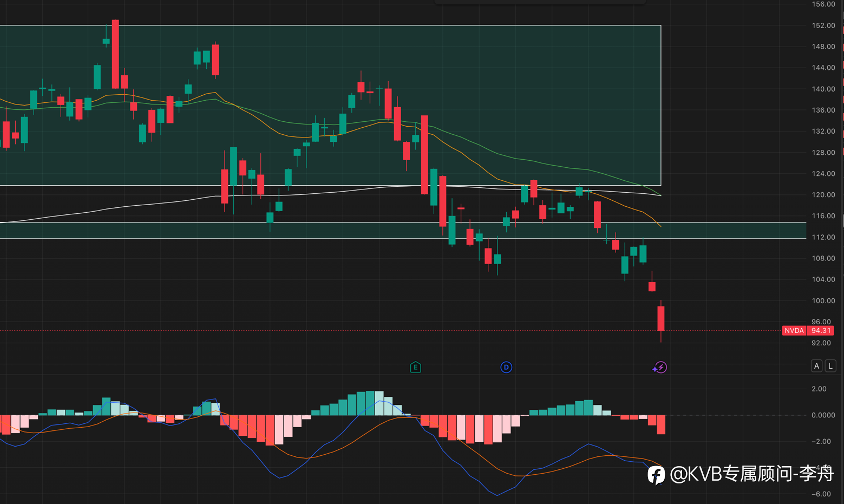This screenshot has width=844, height=504.
Task: Open the dividend 'D' event marker
Action: [x=506, y=368]
